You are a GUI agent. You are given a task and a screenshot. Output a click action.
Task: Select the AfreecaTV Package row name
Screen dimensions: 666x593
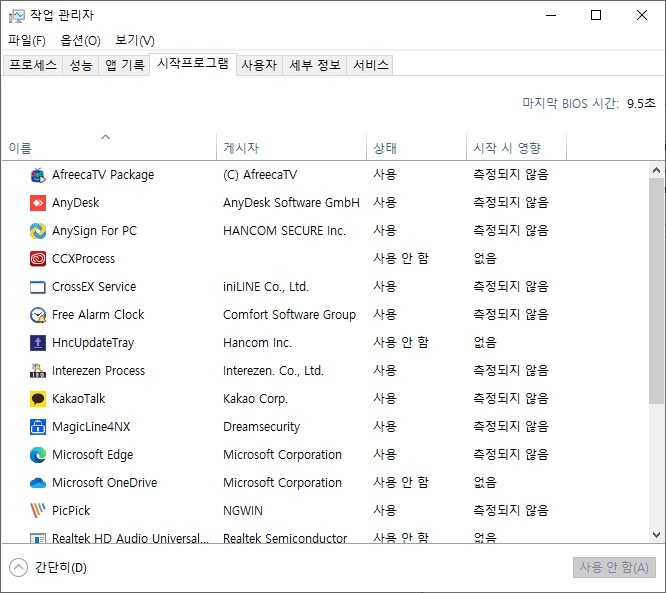[x=103, y=175]
